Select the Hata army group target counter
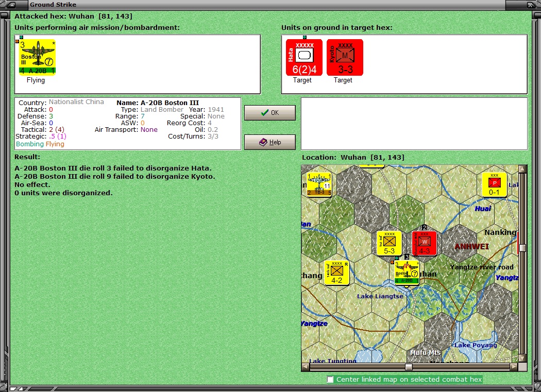 (304, 57)
